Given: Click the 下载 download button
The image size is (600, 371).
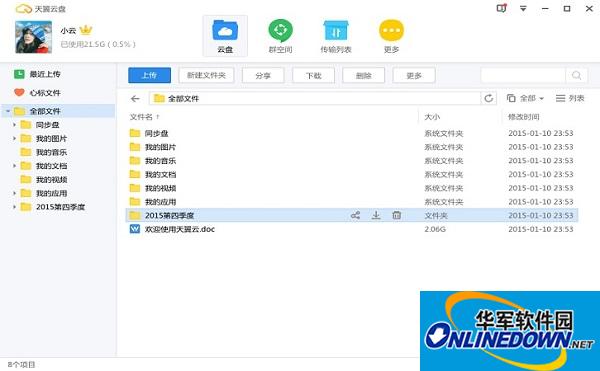Looking at the screenshot, I should (x=313, y=75).
